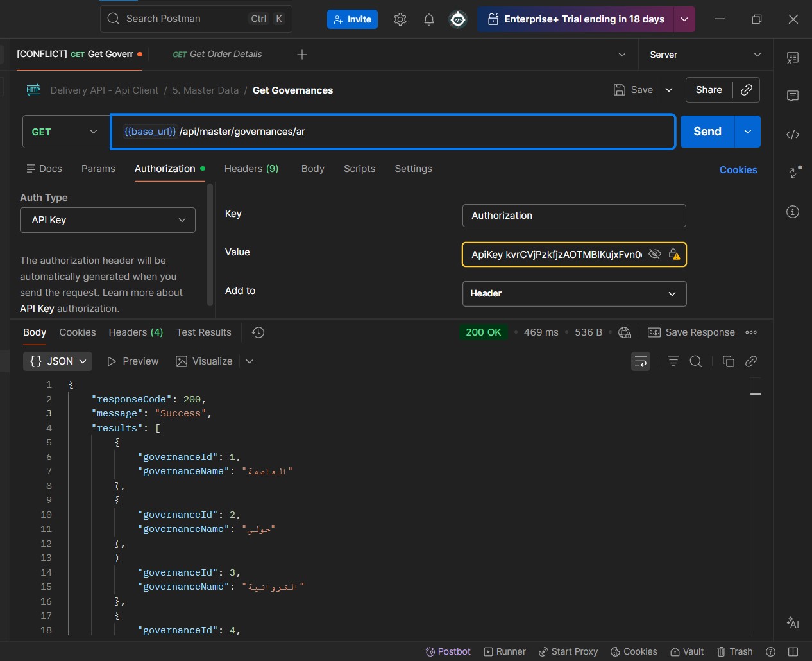Expand the open tabs list chevron
This screenshot has height=661, width=812.
pos(622,55)
